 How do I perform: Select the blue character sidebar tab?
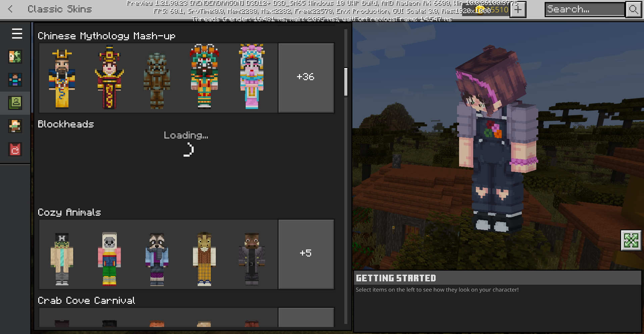[15, 80]
